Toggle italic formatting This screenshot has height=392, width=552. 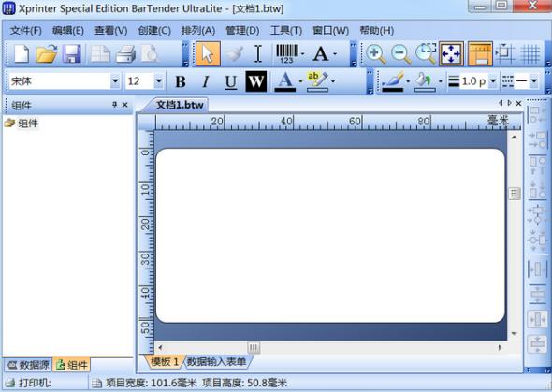[x=206, y=81]
